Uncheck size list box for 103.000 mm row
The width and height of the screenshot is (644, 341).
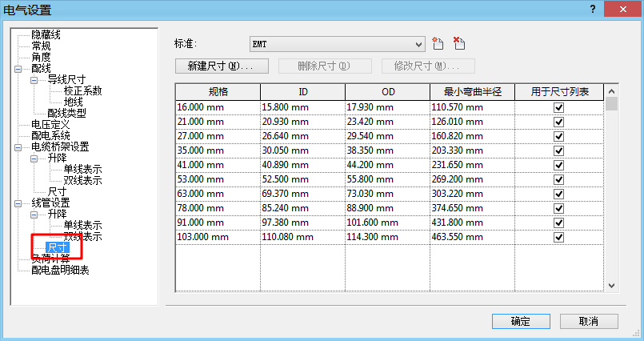coord(558,237)
